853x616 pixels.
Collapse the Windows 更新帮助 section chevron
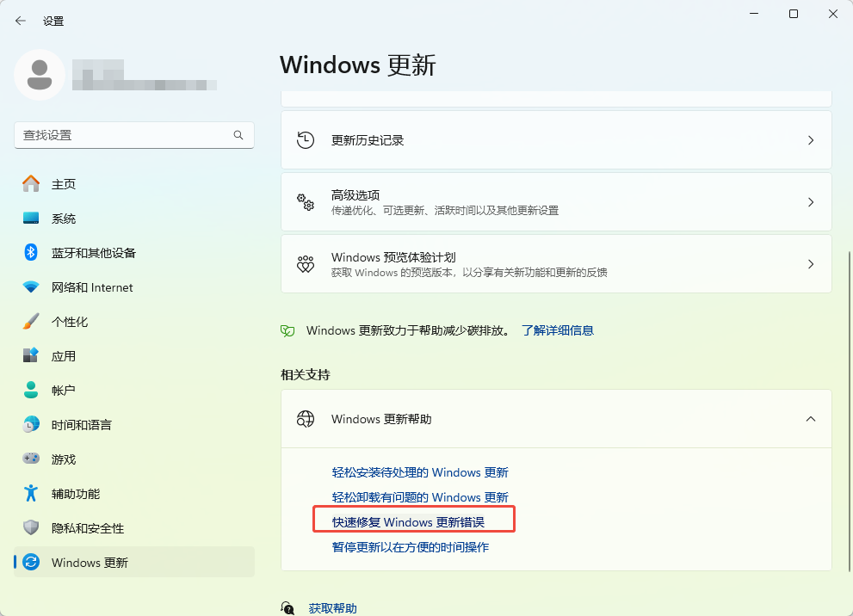coord(811,419)
